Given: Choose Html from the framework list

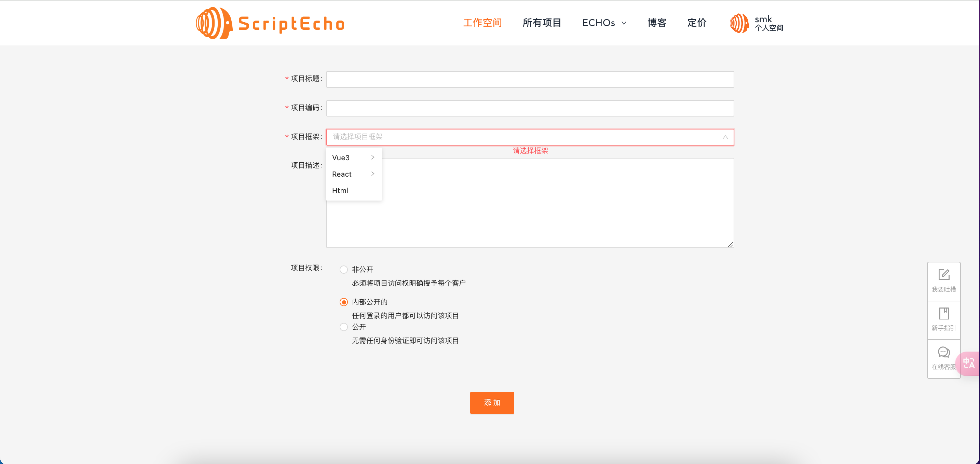Looking at the screenshot, I should [340, 191].
